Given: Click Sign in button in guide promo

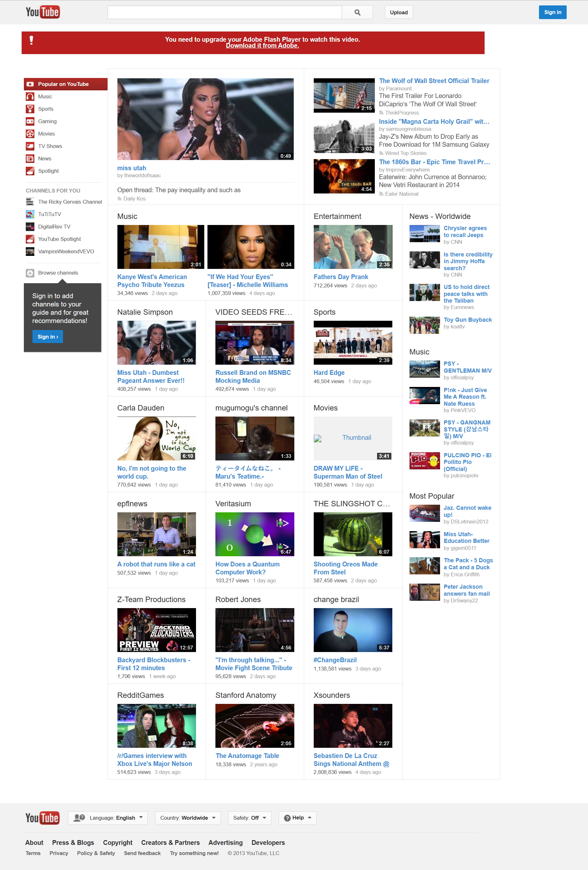Looking at the screenshot, I should coord(47,337).
